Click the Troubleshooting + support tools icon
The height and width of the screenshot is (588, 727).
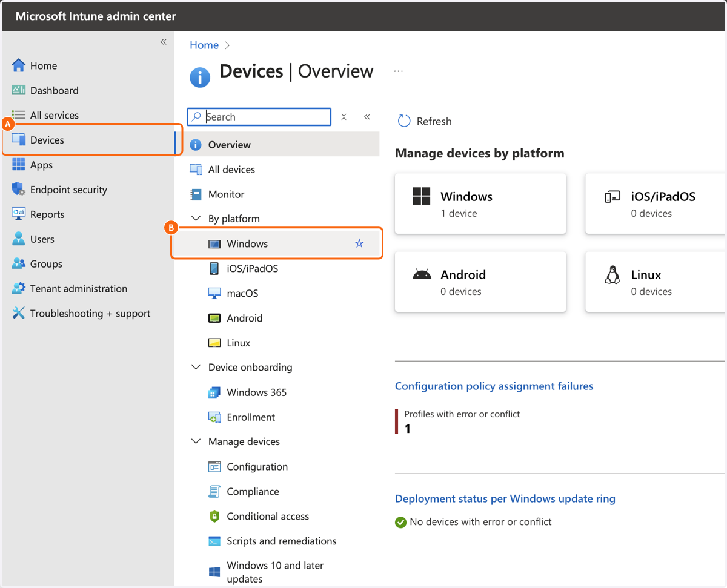click(19, 314)
